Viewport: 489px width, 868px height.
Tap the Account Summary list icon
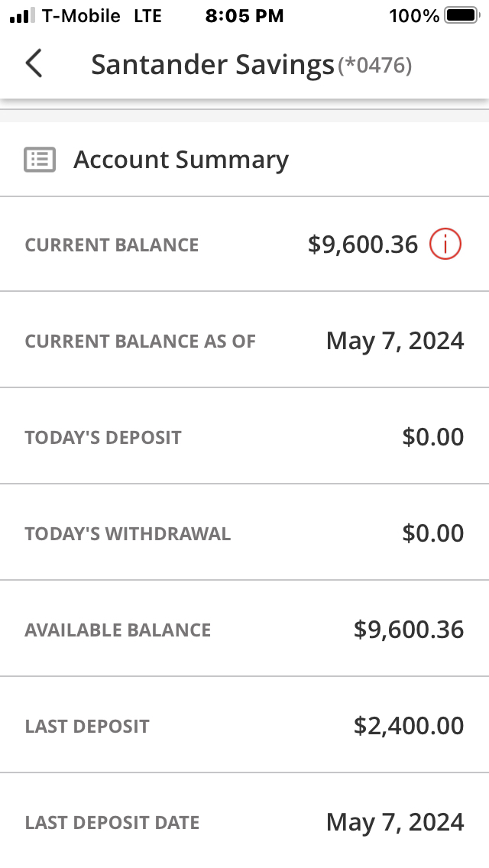click(x=40, y=160)
